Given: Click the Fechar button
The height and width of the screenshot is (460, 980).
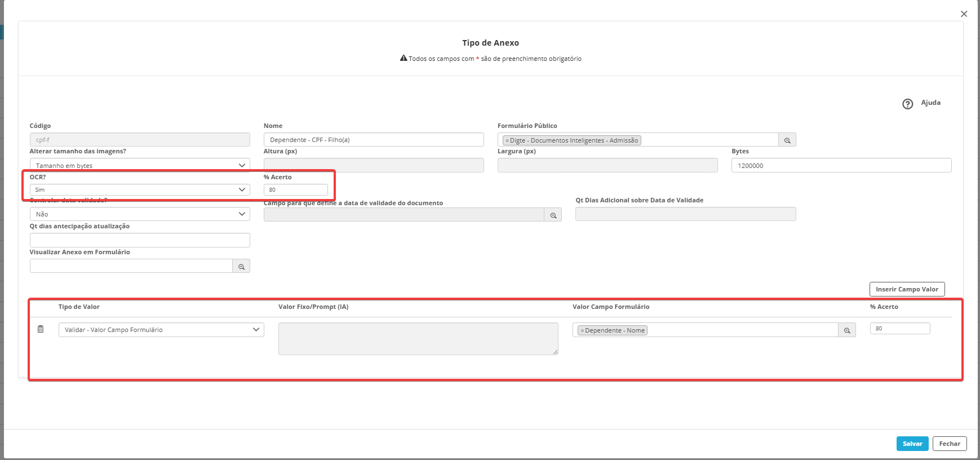Looking at the screenshot, I should click(950, 444).
